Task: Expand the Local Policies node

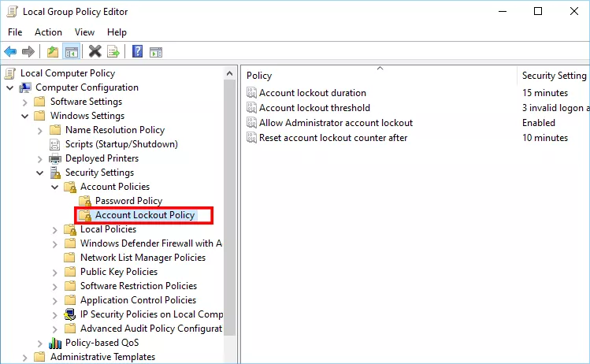Action: coord(55,230)
